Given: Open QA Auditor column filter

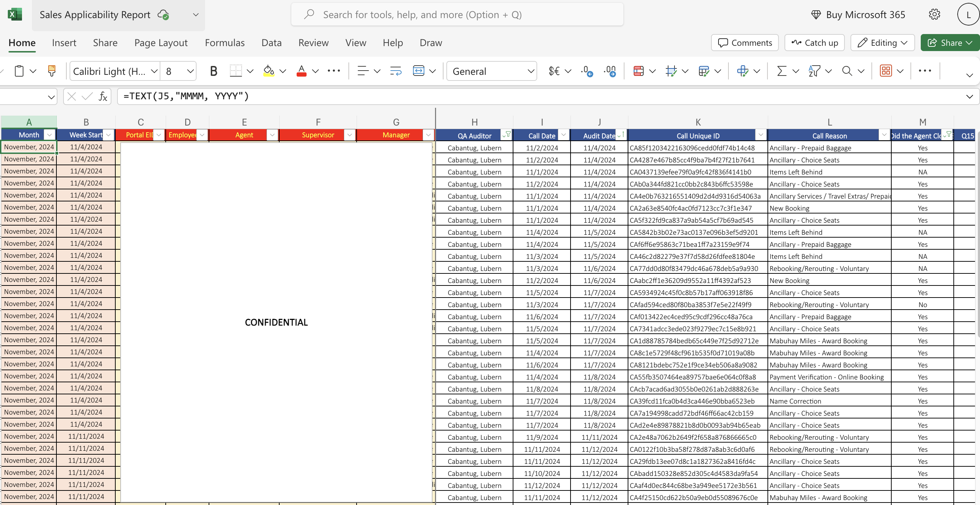Looking at the screenshot, I should pyautogui.click(x=506, y=135).
